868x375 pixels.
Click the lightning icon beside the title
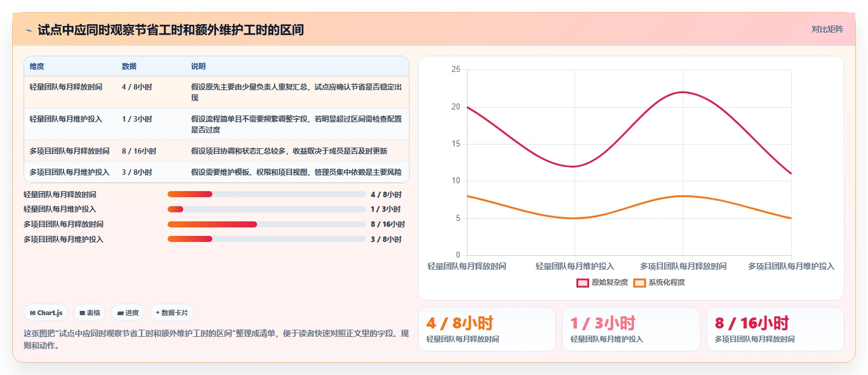point(28,30)
